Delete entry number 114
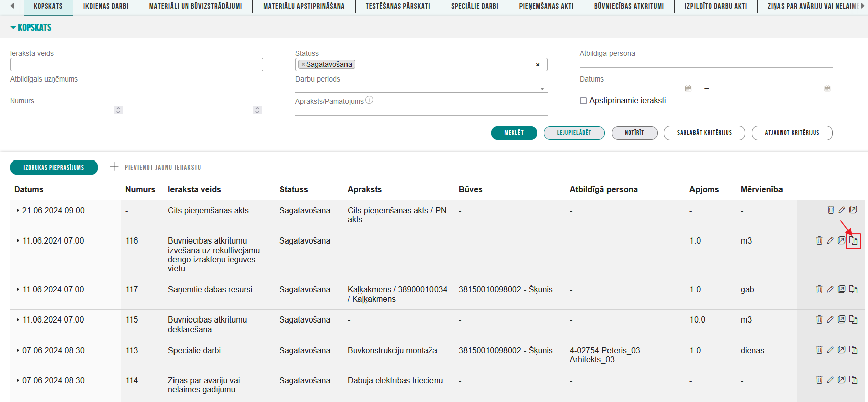This screenshot has width=868, height=402. (819, 380)
